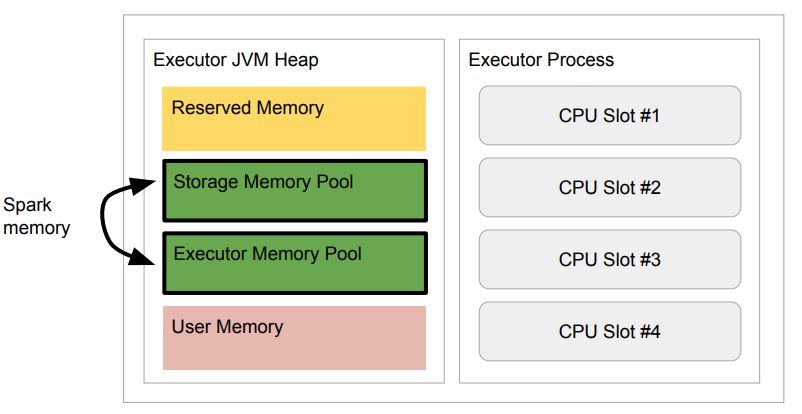
Task: Click the word Spark in the side label
Action: 27,206
